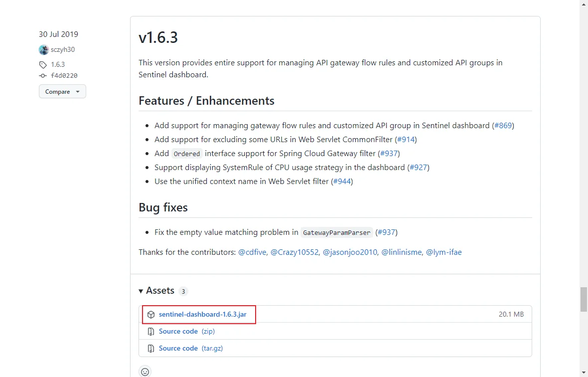This screenshot has height=377, width=588.
Task: Click the tag icon beside 1.6.3
Action: point(43,64)
